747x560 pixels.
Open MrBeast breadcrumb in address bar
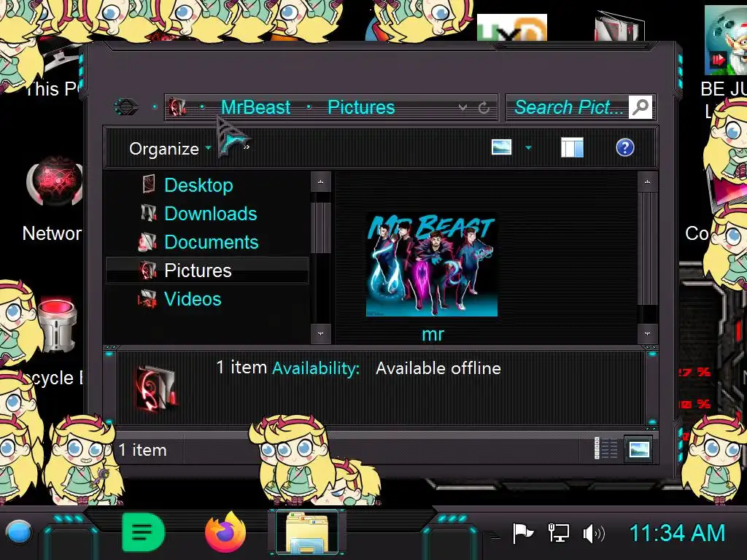(256, 107)
